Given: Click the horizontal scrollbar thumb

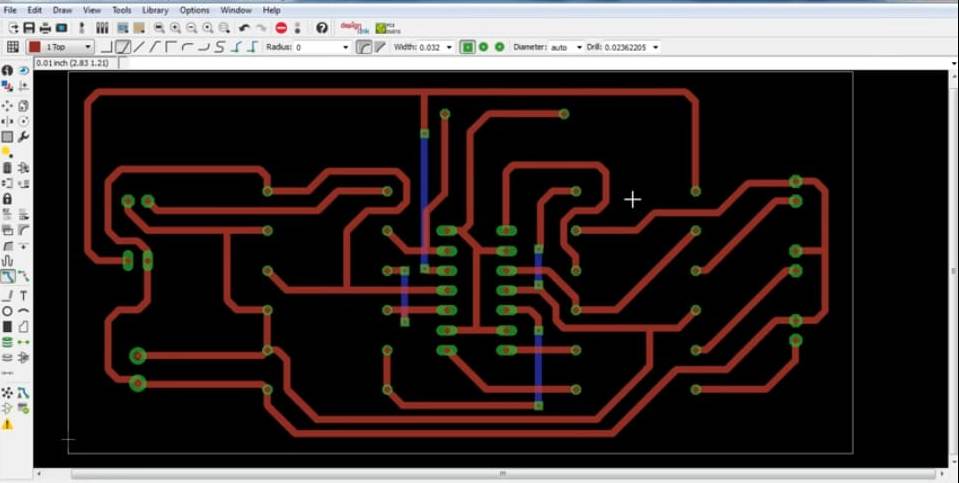Looking at the screenshot, I should click(x=502, y=474).
